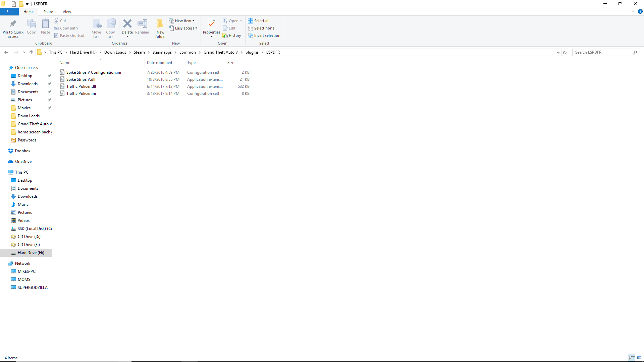Click the Properties icon
Screen dimensions: 644x362
[x=211, y=24]
